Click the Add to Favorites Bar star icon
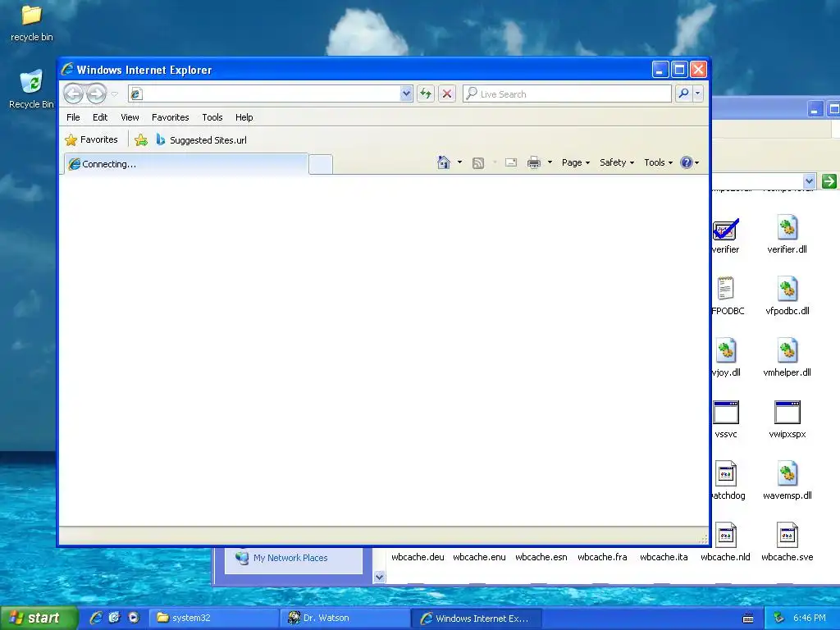 (x=141, y=139)
